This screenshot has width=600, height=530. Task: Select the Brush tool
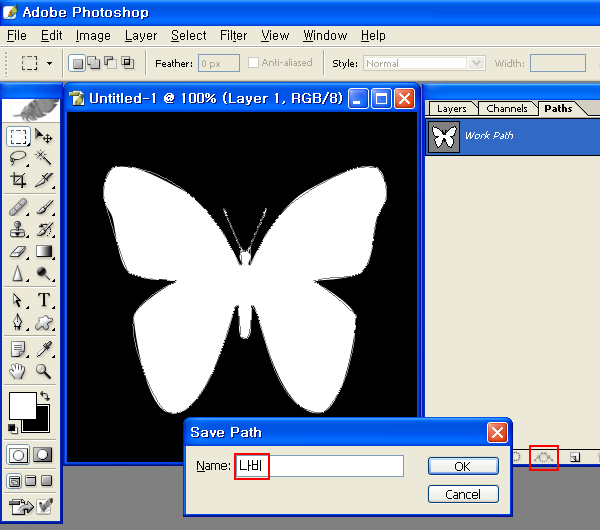(x=44, y=207)
